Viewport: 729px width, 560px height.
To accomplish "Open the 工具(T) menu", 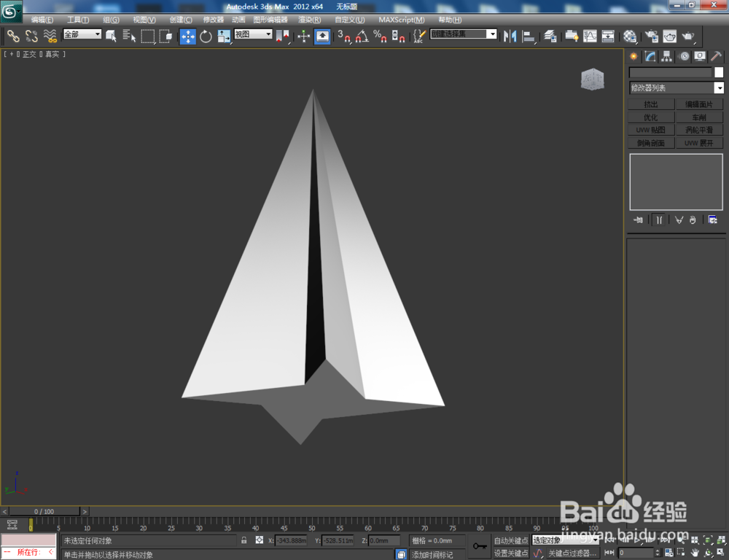I will (78, 20).
